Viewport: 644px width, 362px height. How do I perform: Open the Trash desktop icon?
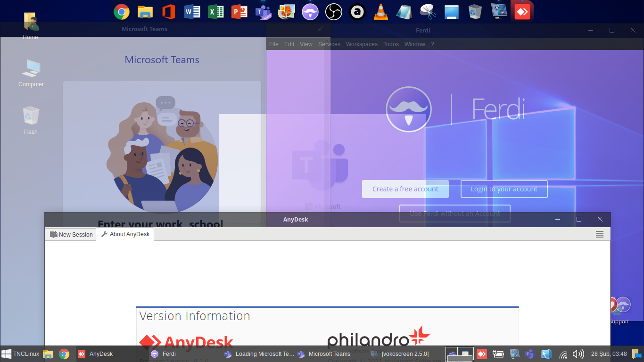coord(31,120)
